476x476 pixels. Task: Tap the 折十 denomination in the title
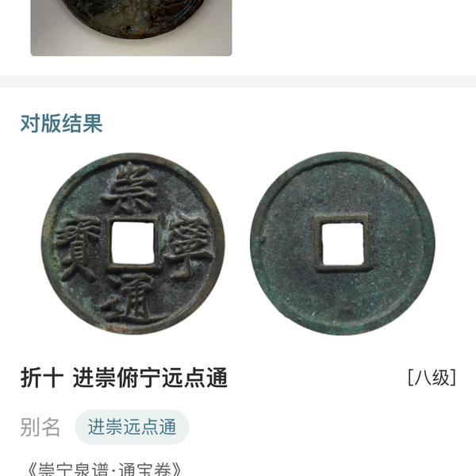(x=42, y=378)
